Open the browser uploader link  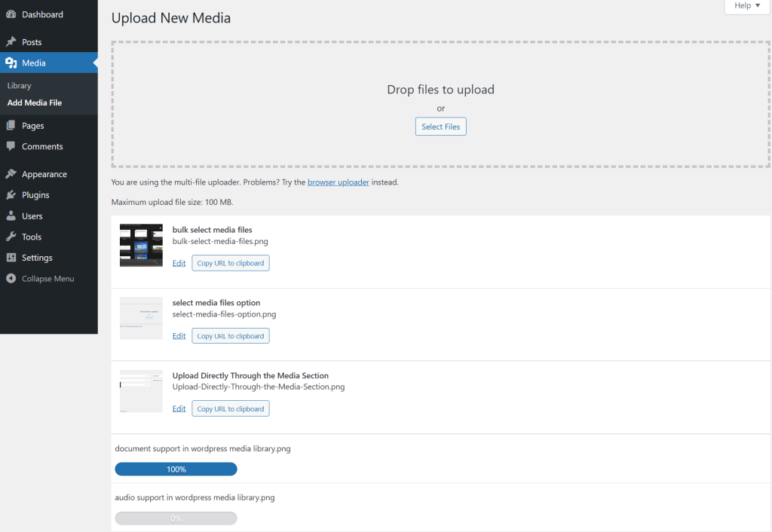tap(338, 182)
